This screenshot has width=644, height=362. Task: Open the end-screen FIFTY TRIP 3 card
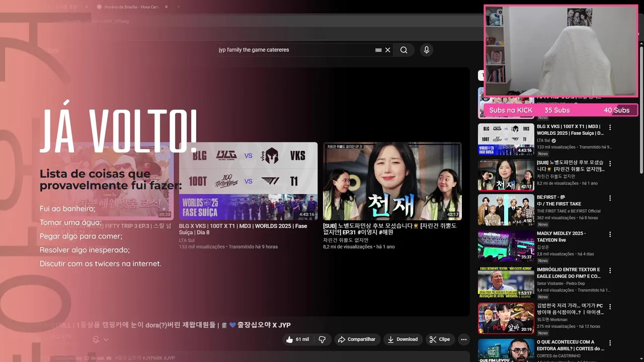point(106,181)
